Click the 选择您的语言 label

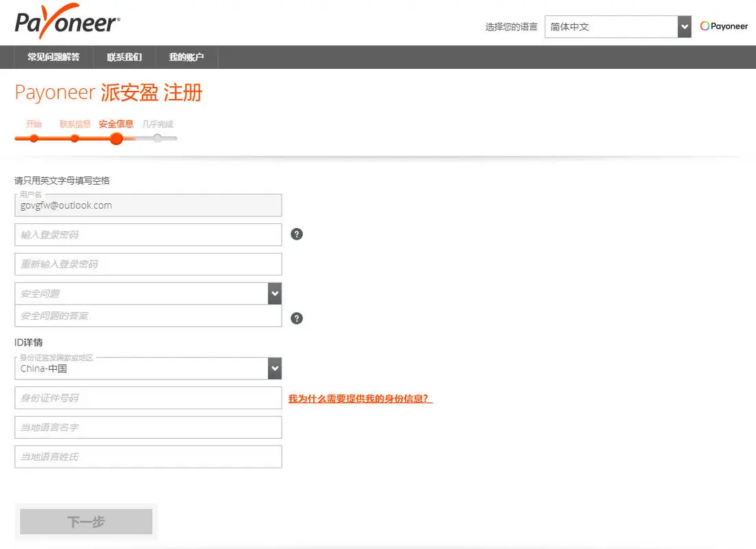(511, 27)
